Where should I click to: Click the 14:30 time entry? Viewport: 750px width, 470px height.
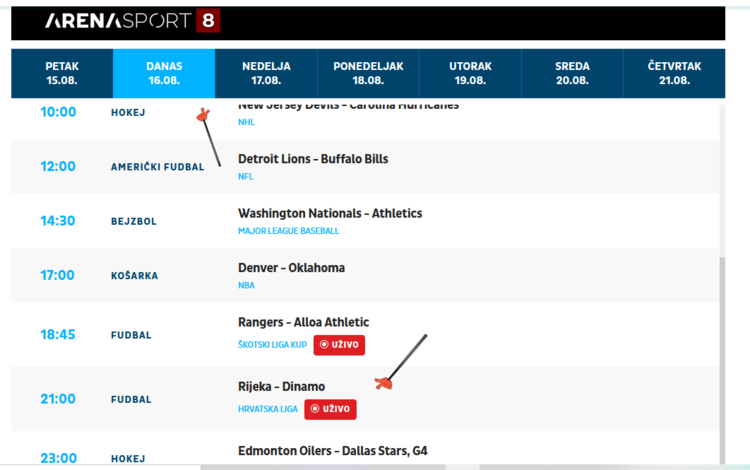tap(58, 221)
